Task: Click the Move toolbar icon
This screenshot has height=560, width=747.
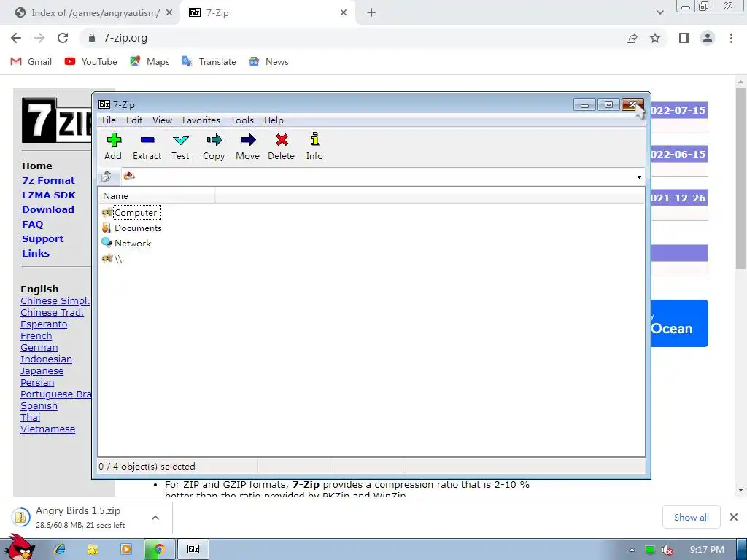Action: (x=248, y=147)
